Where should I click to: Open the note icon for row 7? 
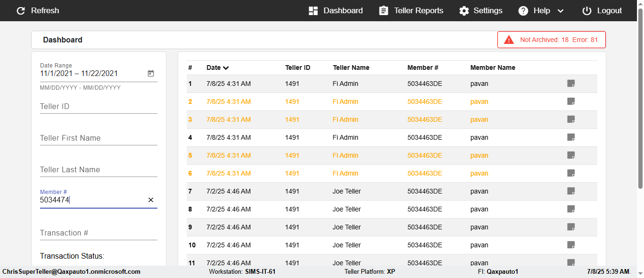571,191
